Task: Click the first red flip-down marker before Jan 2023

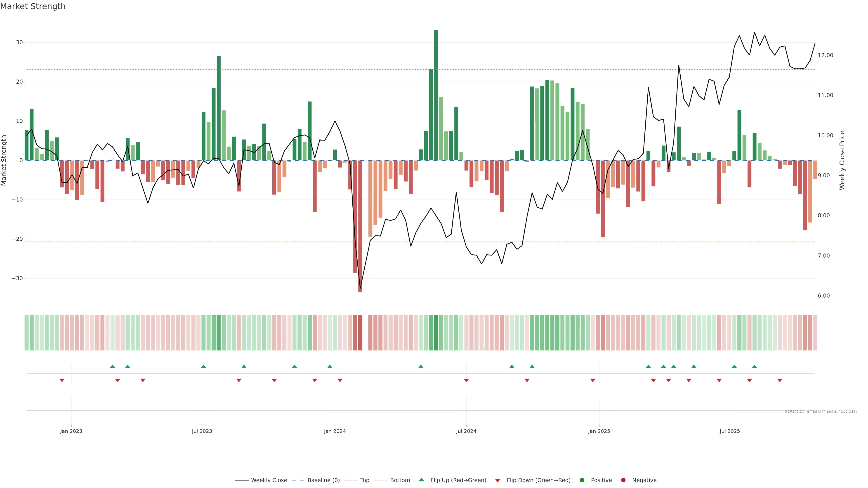Action: pyautogui.click(x=62, y=380)
